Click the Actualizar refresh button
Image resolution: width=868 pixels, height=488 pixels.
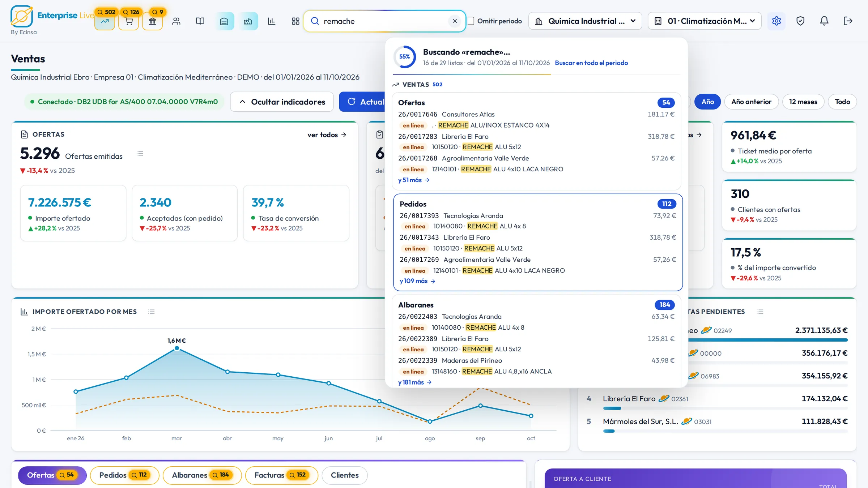coord(362,102)
